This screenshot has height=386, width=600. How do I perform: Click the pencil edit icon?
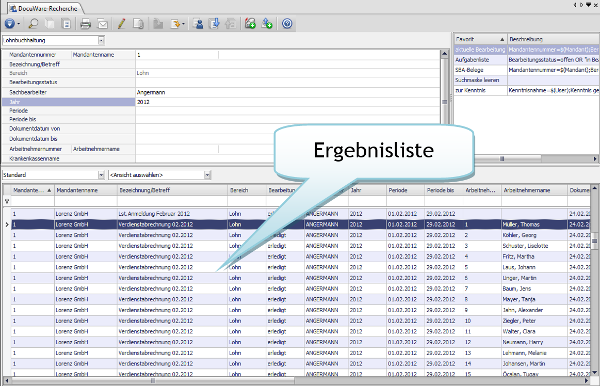coord(121,24)
